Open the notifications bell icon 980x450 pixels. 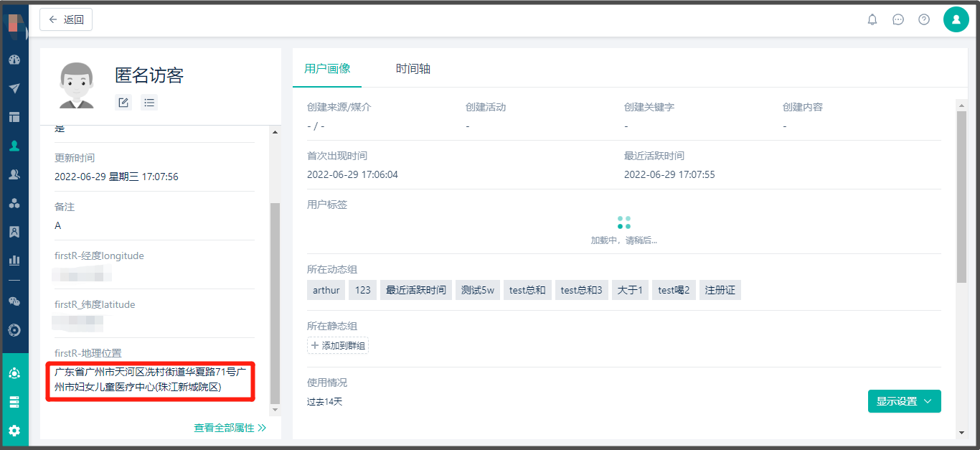point(872,19)
